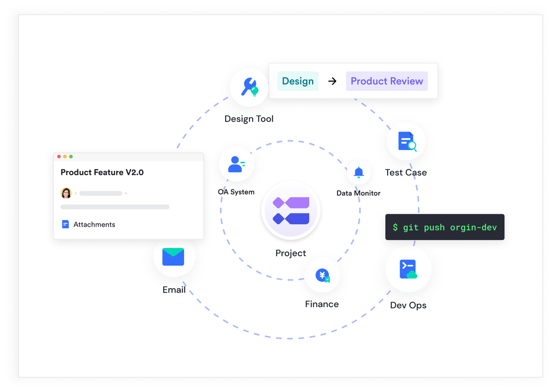Screen dimensions: 554x392
Task: Click the magnifier on the Test Case icon
Action: pyautogui.click(x=412, y=146)
